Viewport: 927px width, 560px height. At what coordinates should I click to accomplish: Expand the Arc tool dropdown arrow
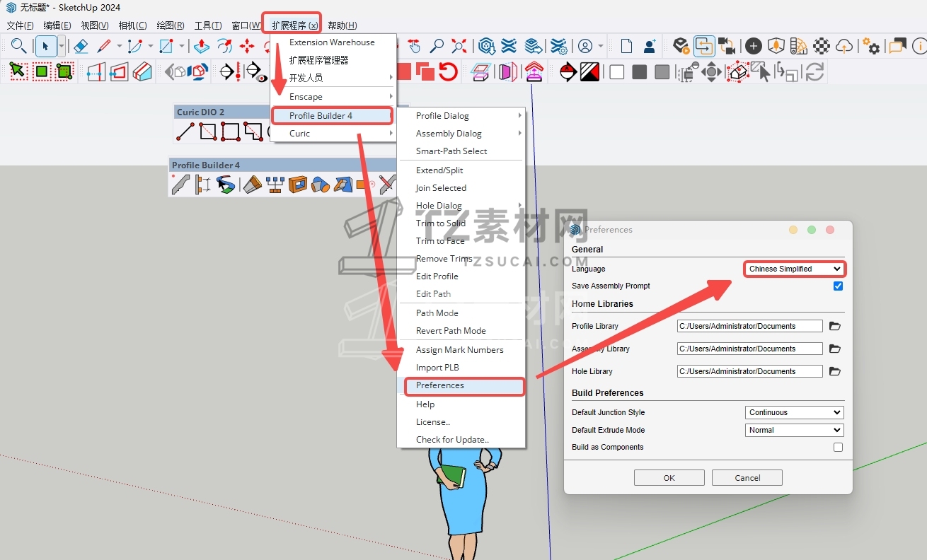(150, 47)
